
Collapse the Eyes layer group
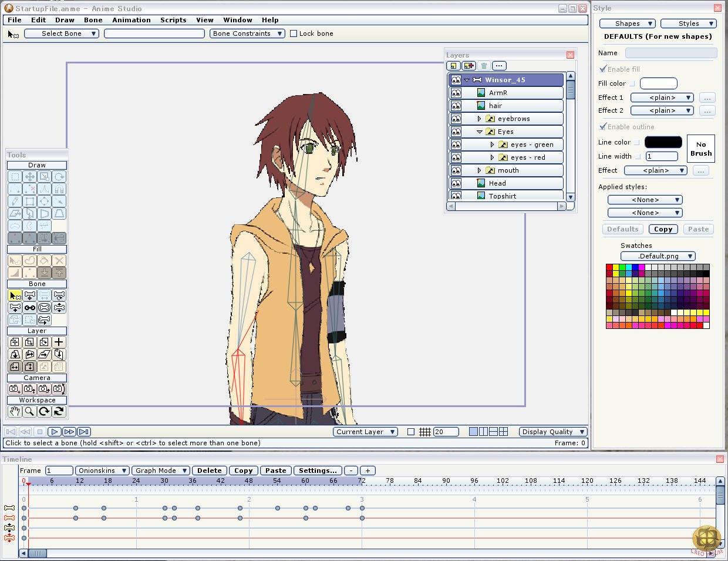coord(479,132)
